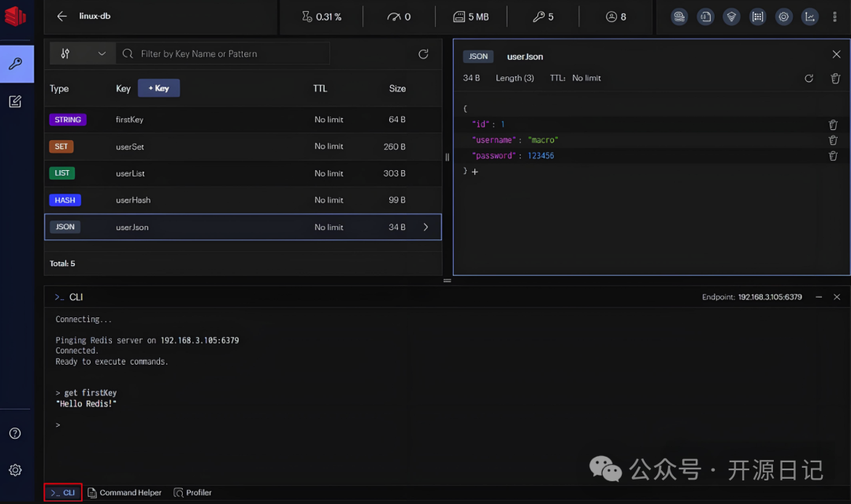Click the chevron on the userJson row
851x504 pixels.
tap(425, 227)
